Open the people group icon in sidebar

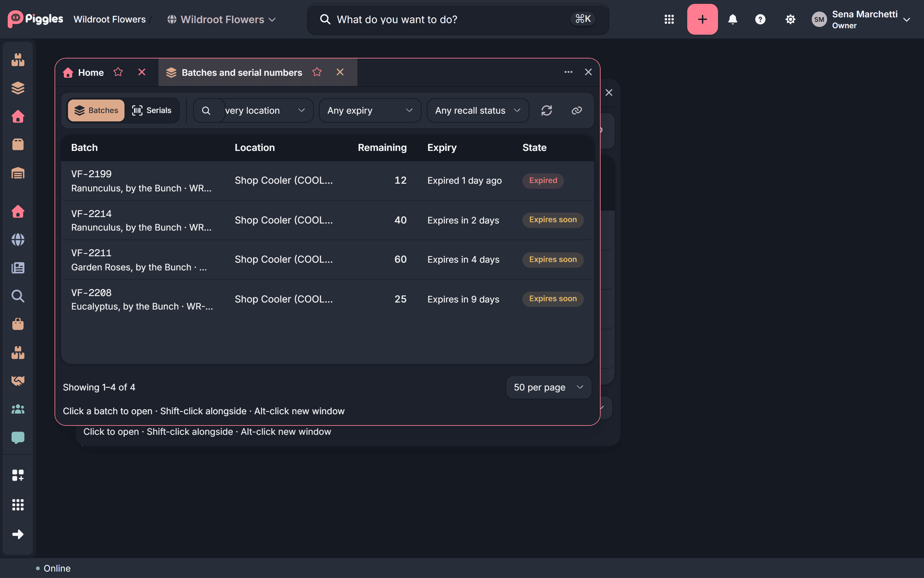[18, 409]
